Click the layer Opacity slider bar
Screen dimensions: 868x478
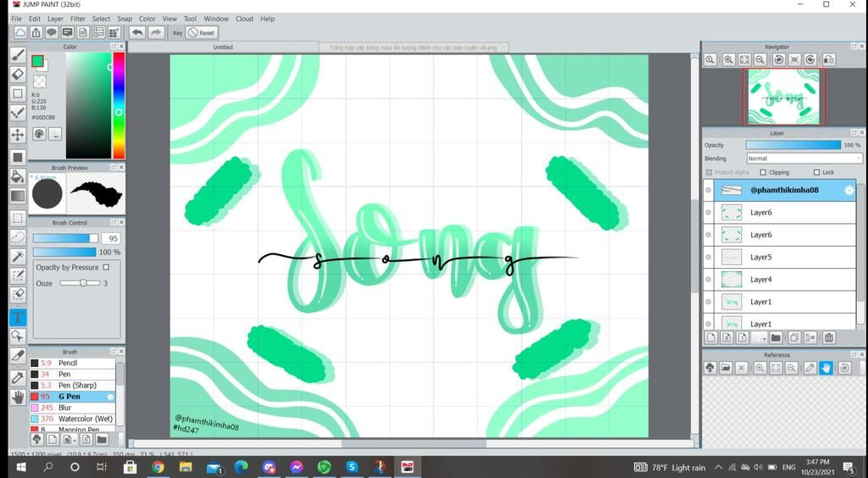pyautogui.click(x=793, y=145)
